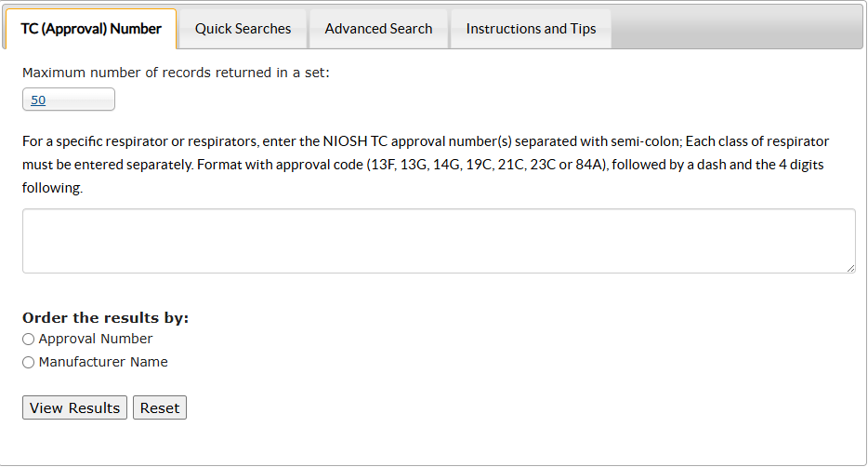Select the Approval Number radio button
Viewport: 868px width, 467px height.
28,340
